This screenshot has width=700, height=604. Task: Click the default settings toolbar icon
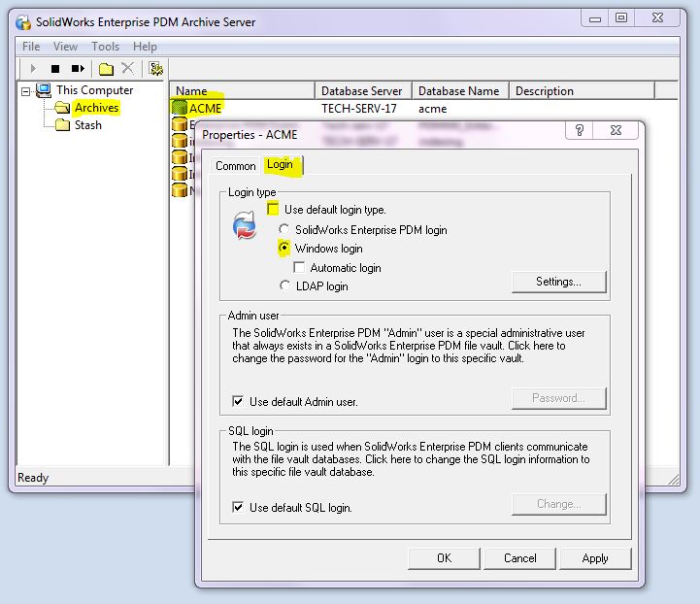point(154,69)
